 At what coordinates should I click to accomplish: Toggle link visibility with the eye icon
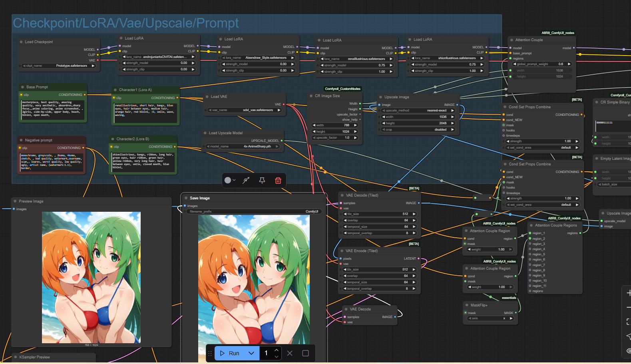[x=628, y=350]
